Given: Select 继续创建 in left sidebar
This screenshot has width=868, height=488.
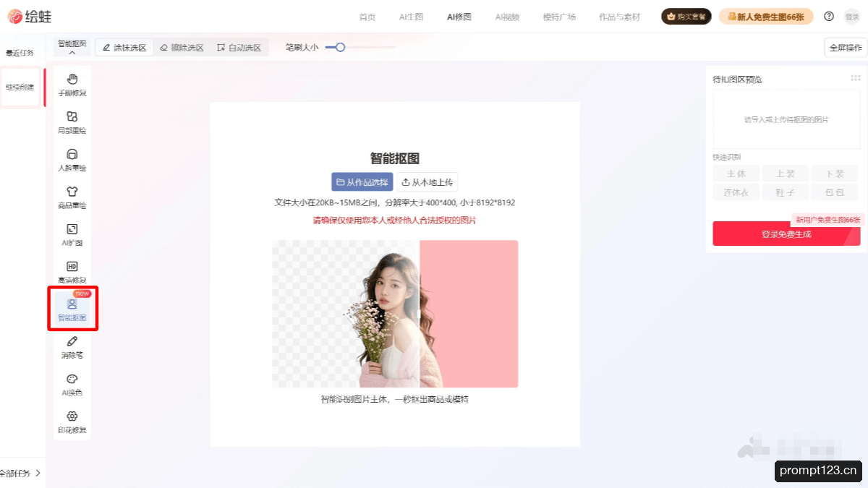Looking at the screenshot, I should pyautogui.click(x=20, y=87).
